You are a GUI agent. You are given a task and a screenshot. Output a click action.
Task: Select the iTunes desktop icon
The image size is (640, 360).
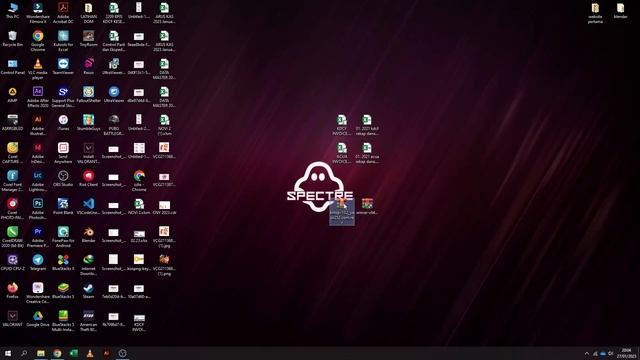tap(63, 123)
